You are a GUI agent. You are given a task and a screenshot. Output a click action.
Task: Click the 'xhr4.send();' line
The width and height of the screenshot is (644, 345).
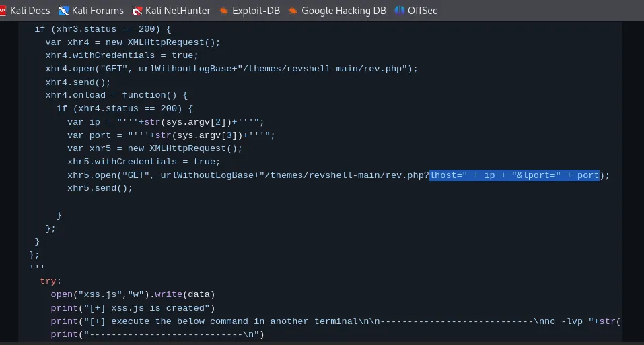tap(78, 82)
